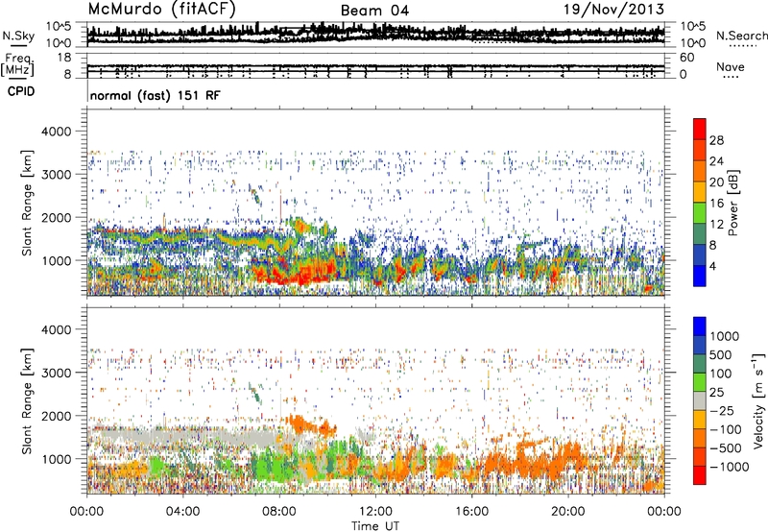Viewport: 768px width, 532px height.
Task: Click the 'Slant Range [km]' label of power plot
Action: coord(27,203)
